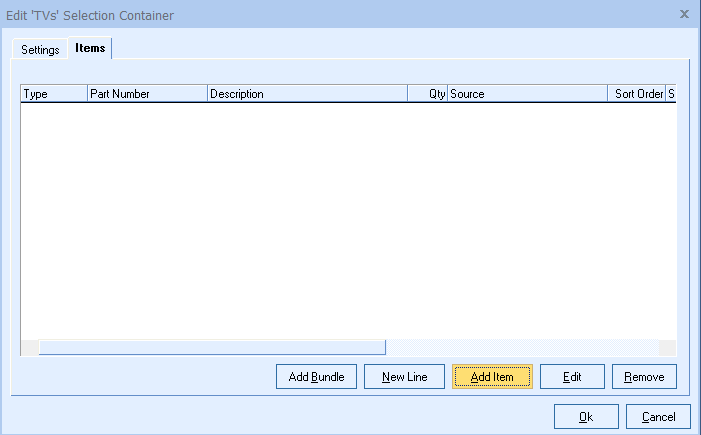Click the horizontal scrollbar's right arrow
Image resolution: width=701 pixels, height=435 pixels.
668,348
